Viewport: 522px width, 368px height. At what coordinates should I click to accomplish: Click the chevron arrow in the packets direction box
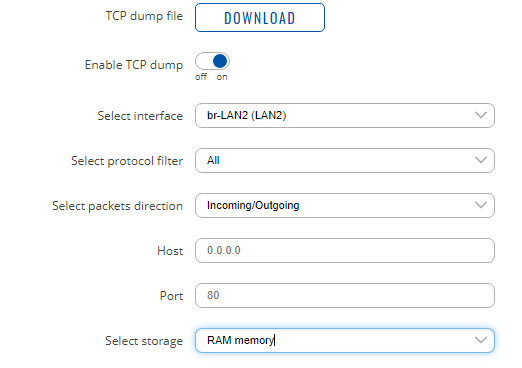pyautogui.click(x=481, y=205)
